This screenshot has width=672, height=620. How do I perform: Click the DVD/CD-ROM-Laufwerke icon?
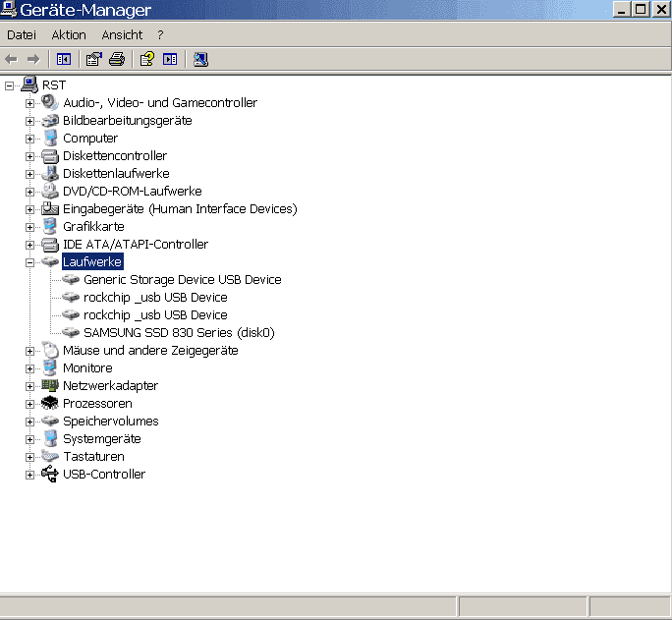click(x=50, y=191)
